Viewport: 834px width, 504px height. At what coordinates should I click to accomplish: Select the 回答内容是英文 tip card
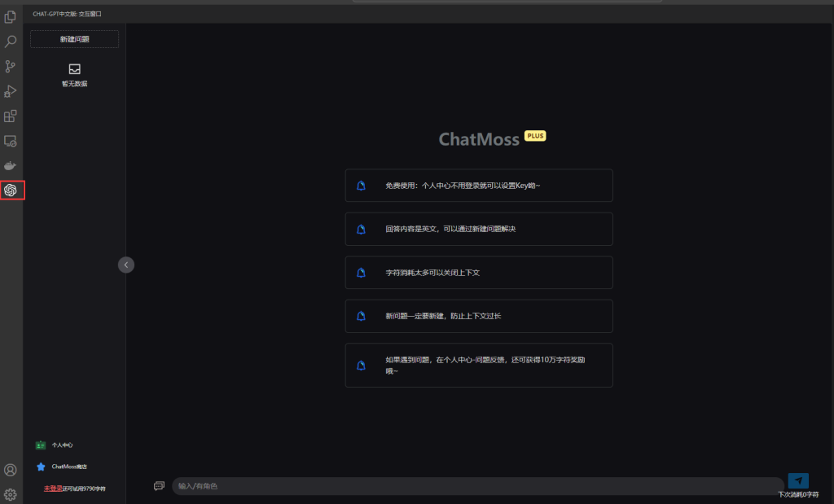click(x=479, y=229)
